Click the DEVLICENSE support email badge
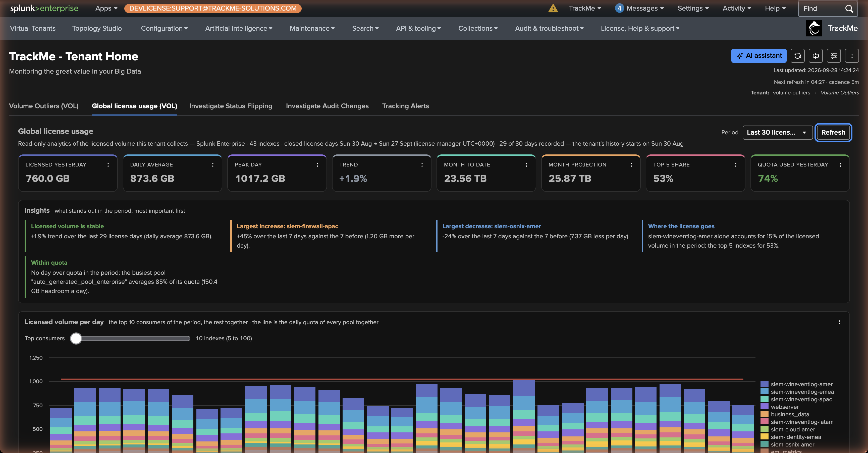 (x=213, y=9)
